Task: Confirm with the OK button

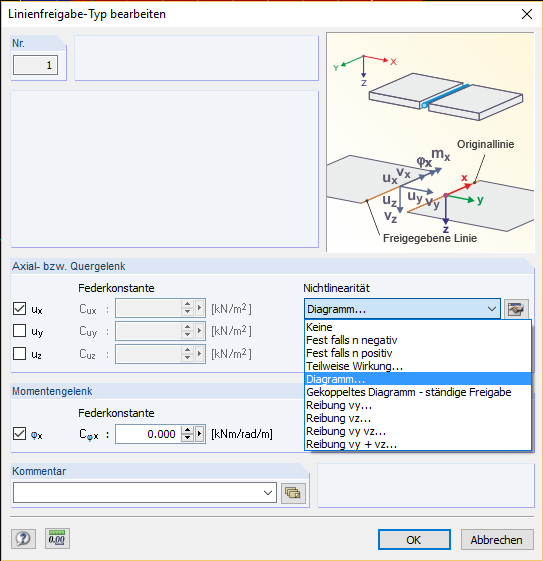Action: tap(414, 540)
